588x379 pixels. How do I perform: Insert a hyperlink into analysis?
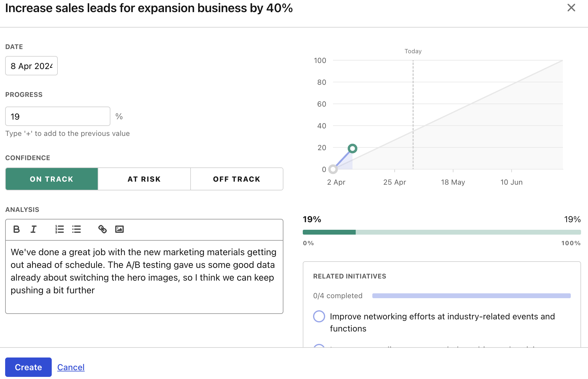coord(103,229)
